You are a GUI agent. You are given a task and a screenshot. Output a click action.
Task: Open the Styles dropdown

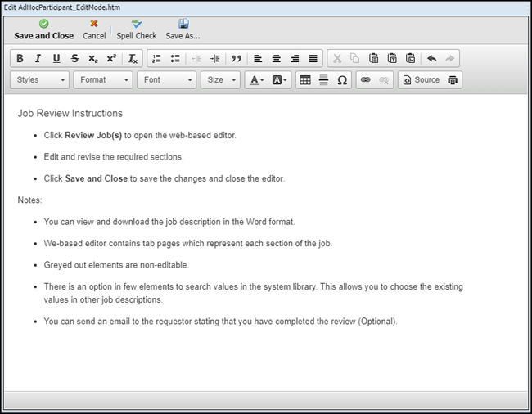(x=40, y=80)
